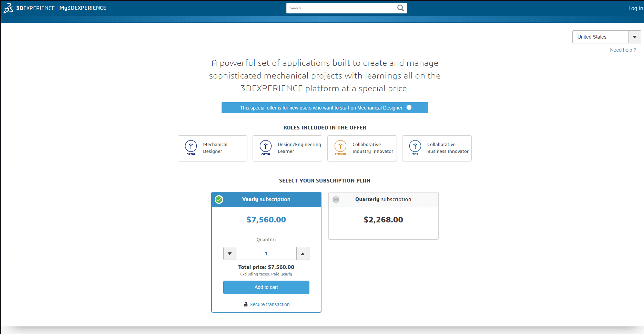Click the quantity value field
The width and height of the screenshot is (644, 334).
pos(266,253)
